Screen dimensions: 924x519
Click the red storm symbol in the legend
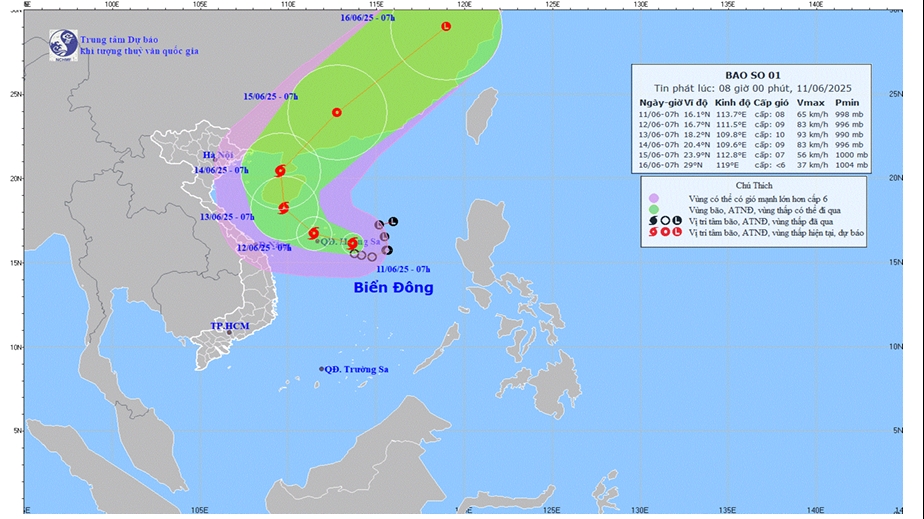[x=653, y=232]
